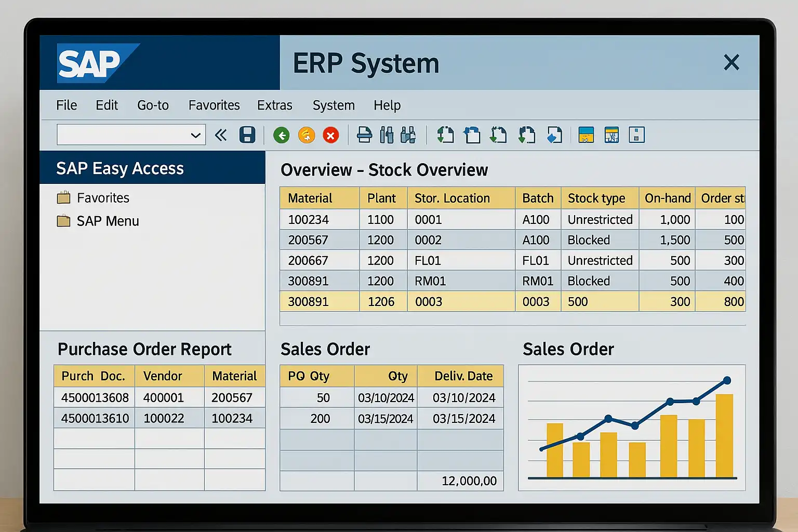Open the Edit menu
This screenshot has width=798, height=532.
[x=107, y=105]
